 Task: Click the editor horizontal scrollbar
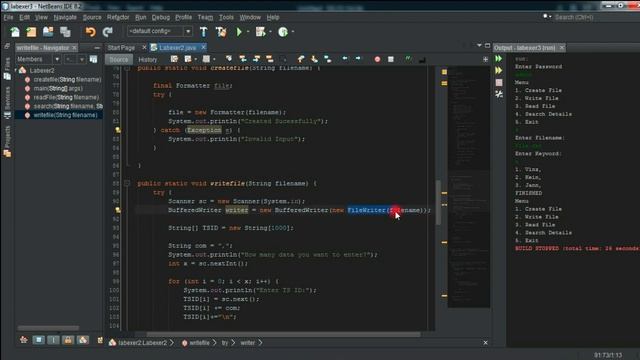(283, 334)
